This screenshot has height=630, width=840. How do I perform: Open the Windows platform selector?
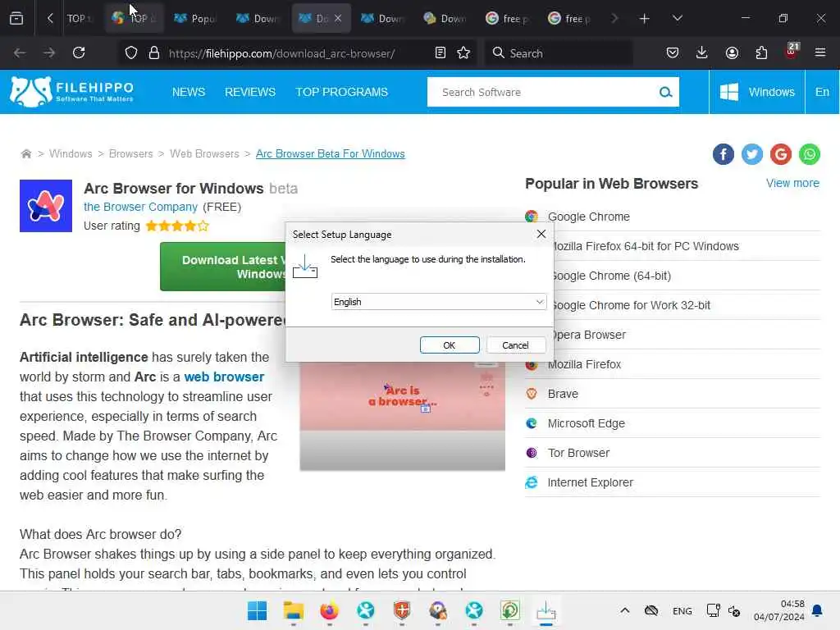(757, 92)
